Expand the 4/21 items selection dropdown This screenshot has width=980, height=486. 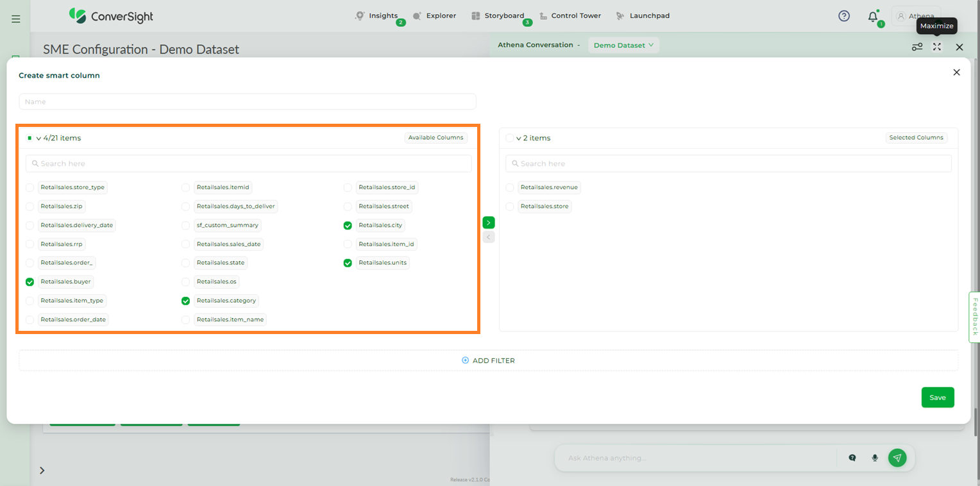(x=38, y=138)
